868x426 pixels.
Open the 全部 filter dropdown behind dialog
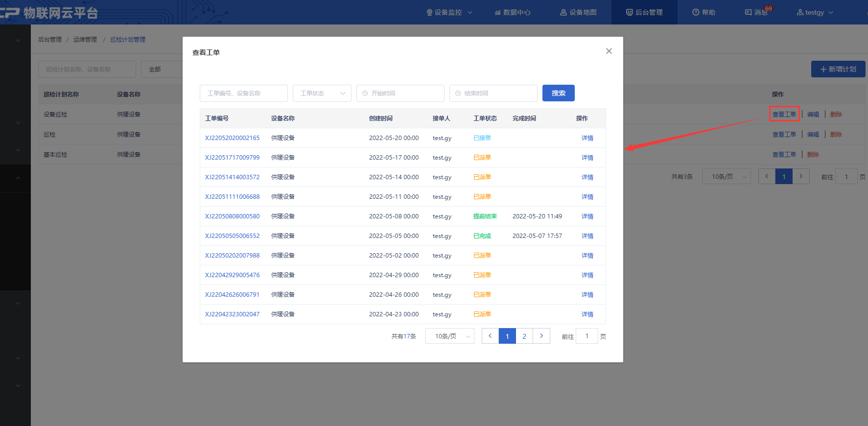click(x=162, y=69)
